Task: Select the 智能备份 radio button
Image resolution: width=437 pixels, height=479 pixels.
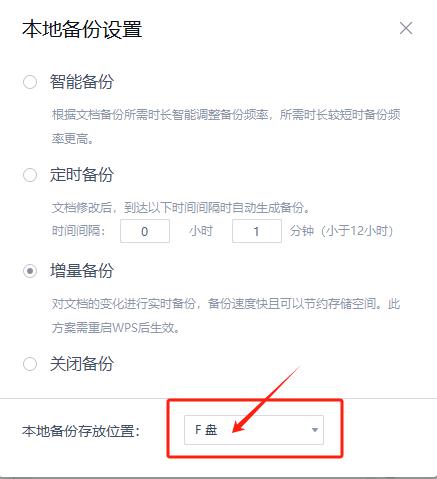Action: tap(30, 82)
